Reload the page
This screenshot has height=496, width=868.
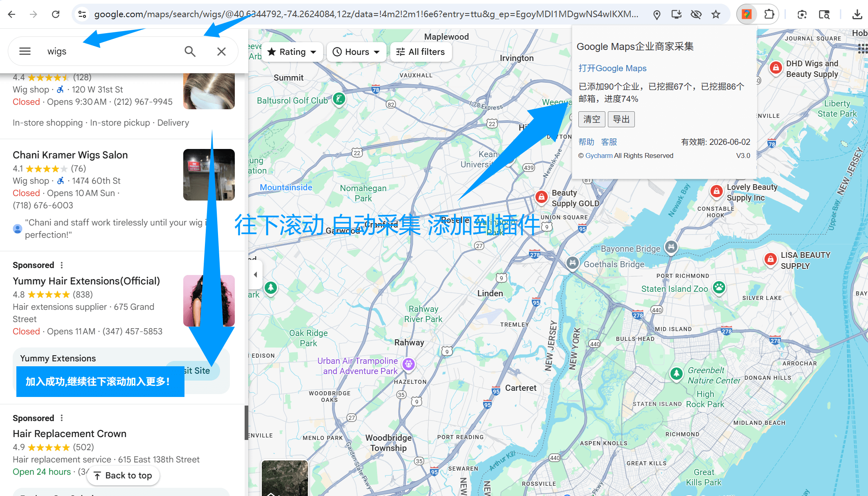click(x=56, y=14)
